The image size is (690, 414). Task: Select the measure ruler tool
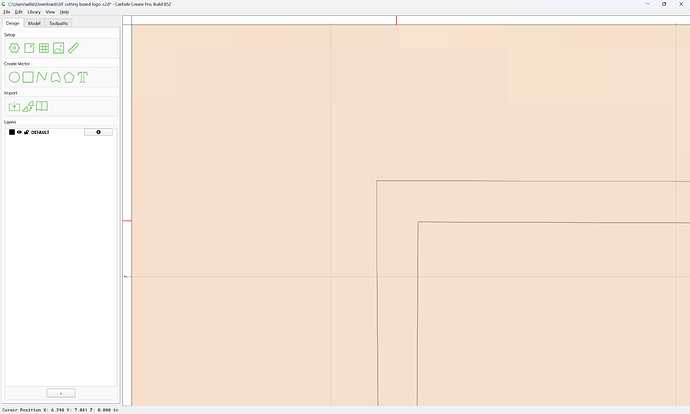point(73,48)
